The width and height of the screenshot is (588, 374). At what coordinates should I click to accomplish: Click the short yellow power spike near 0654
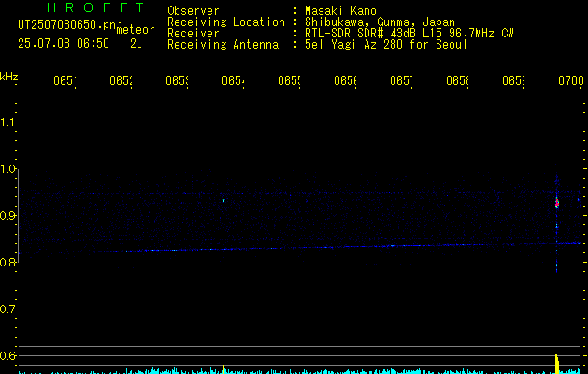click(x=223, y=369)
